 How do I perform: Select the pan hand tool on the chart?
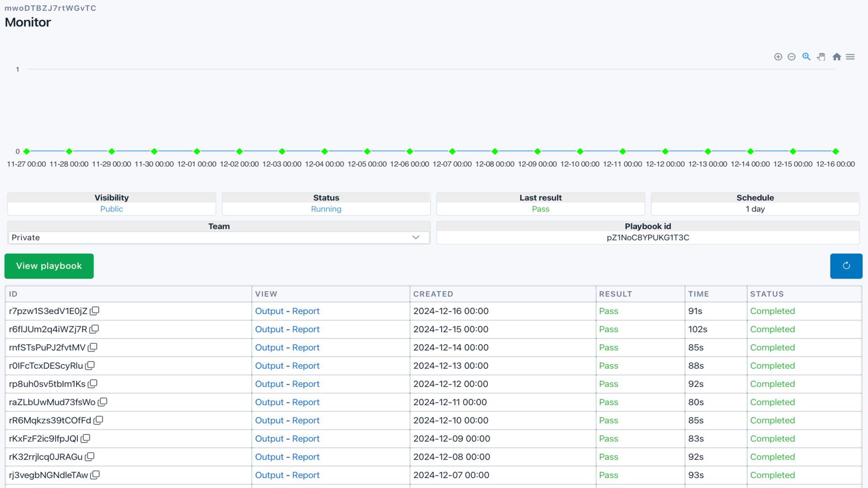click(821, 56)
